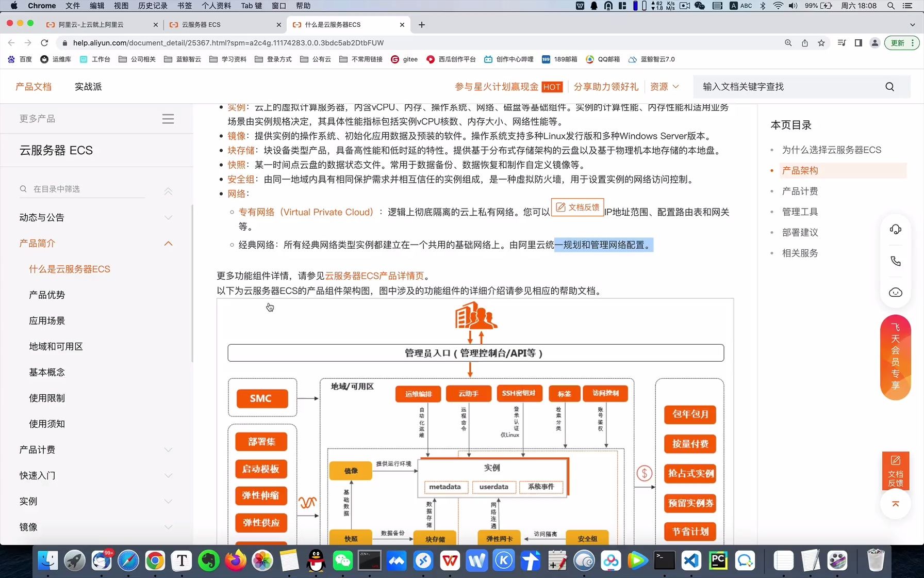Open the 块存储 link in component list

coord(241,150)
